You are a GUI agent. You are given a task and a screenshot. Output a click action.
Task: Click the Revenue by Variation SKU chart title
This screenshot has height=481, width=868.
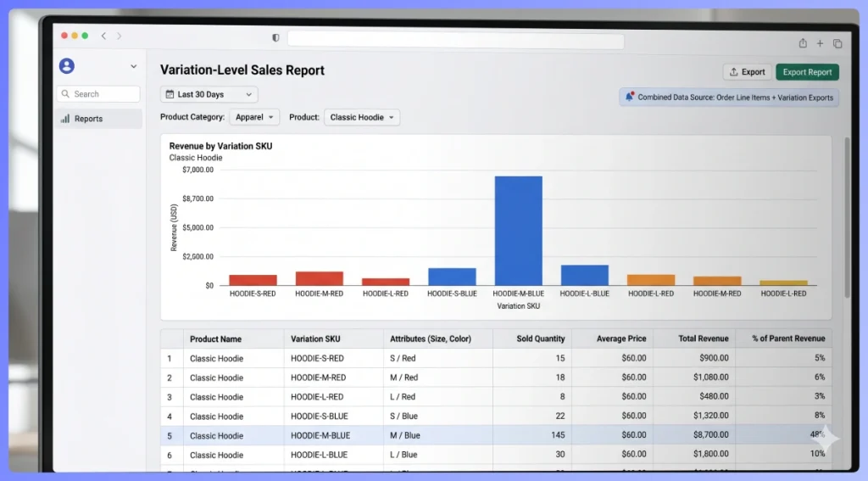[x=221, y=146]
